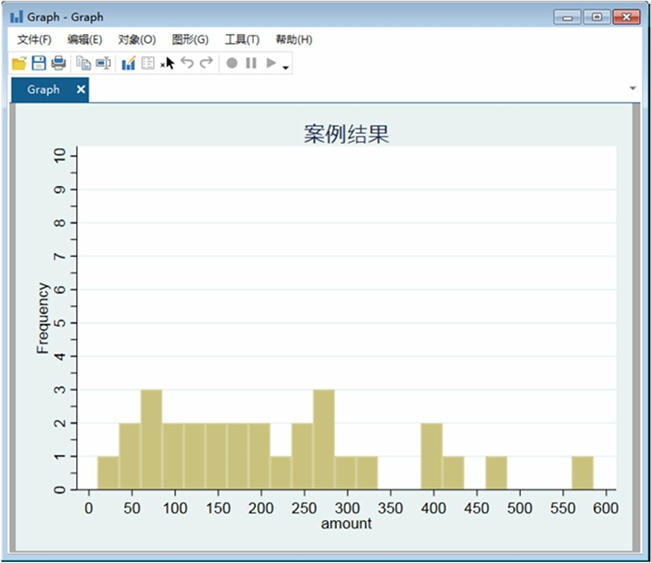Click the 400 label on the amount axis
The width and height of the screenshot is (651, 563).
click(x=433, y=508)
